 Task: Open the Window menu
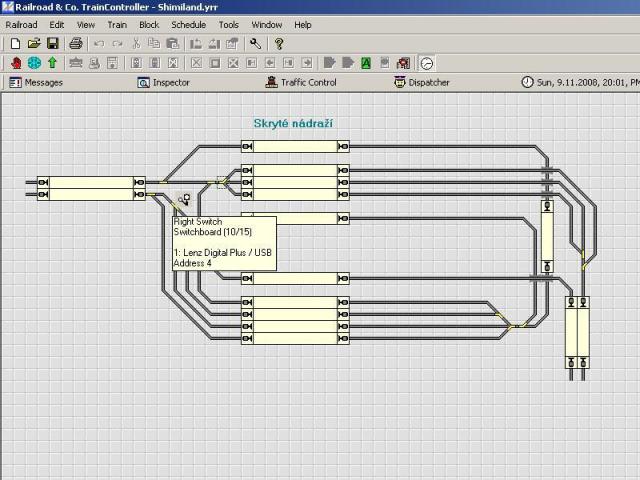(267, 25)
